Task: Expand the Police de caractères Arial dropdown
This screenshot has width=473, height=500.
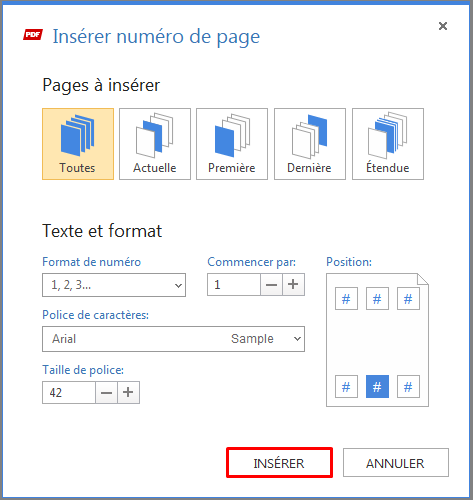Action: (173, 339)
